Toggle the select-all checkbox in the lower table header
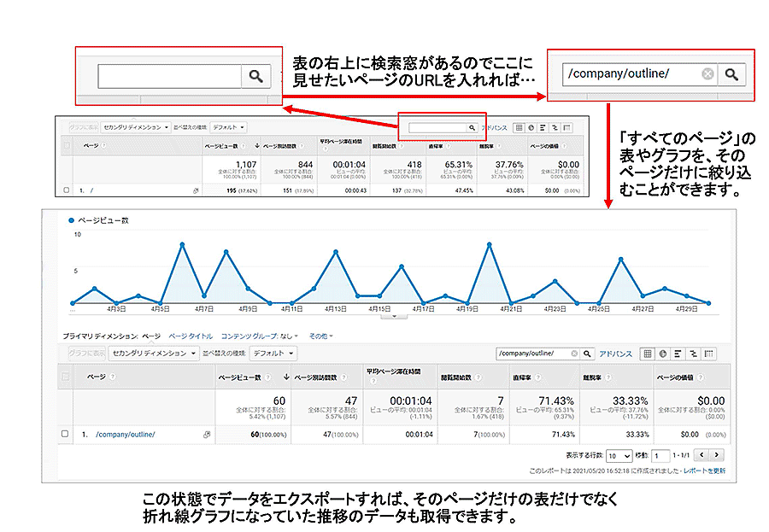The height and width of the screenshot is (532, 769). coord(65,377)
